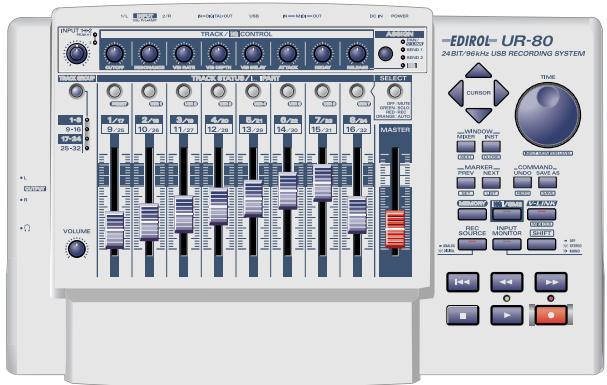Image resolution: width=607 pixels, height=385 pixels.
Task: Click the cursor right arrow button
Action: [x=501, y=93]
